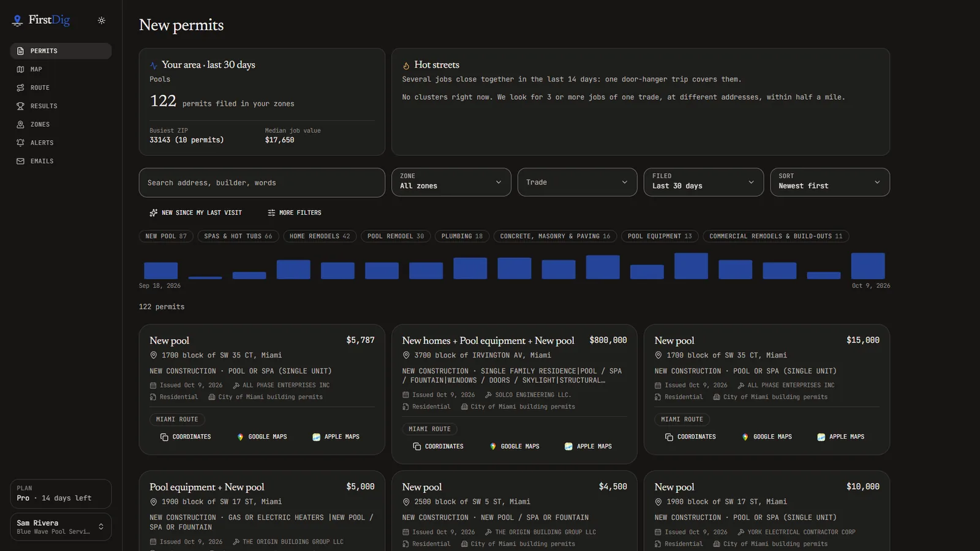Click the FirstDig logo
This screenshot has width=980, height=551.
tap(41, 20)
